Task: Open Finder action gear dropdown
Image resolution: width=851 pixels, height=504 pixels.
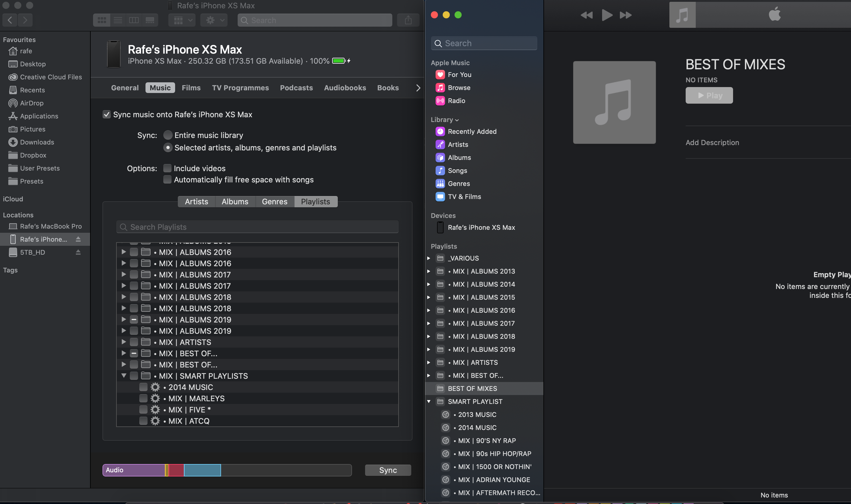Action: click(214, 20)
